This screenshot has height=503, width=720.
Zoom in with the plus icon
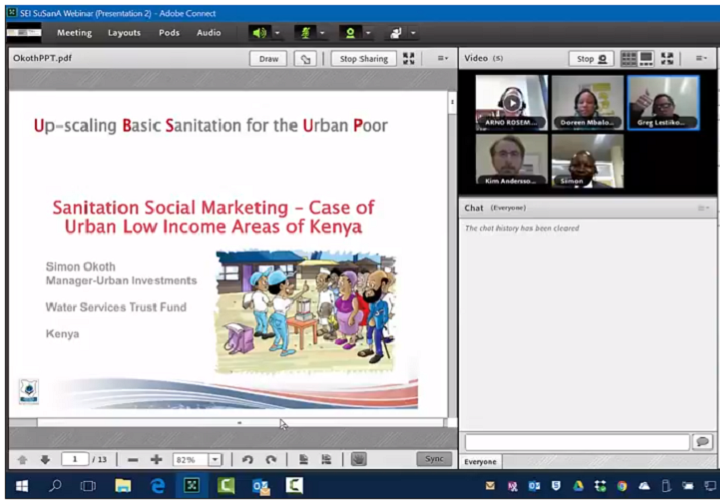pos(156,459)
